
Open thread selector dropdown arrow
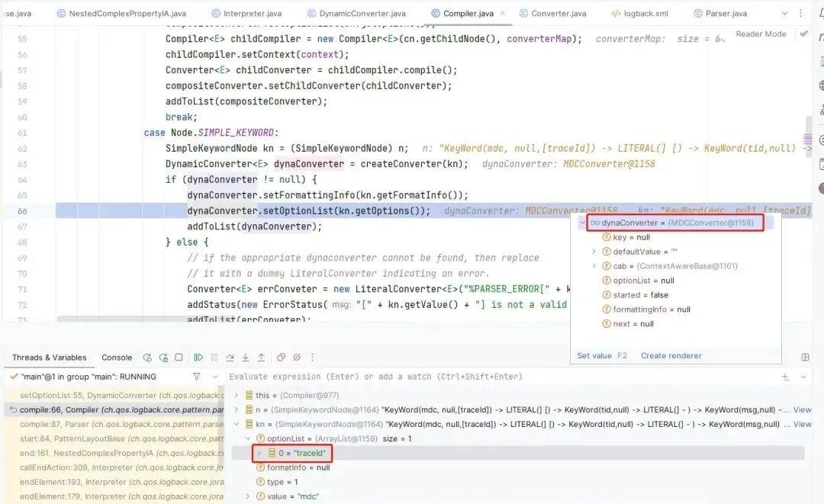215,377
